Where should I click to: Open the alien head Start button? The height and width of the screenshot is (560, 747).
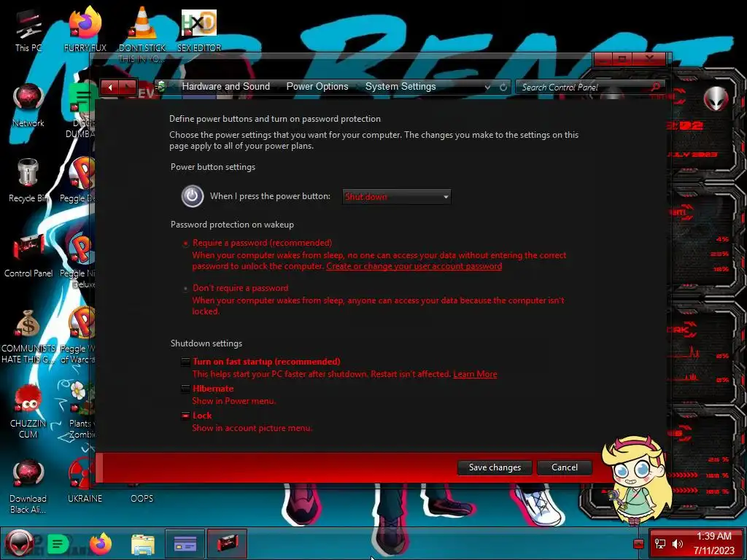pyautogui.click(x=19, y=542)
